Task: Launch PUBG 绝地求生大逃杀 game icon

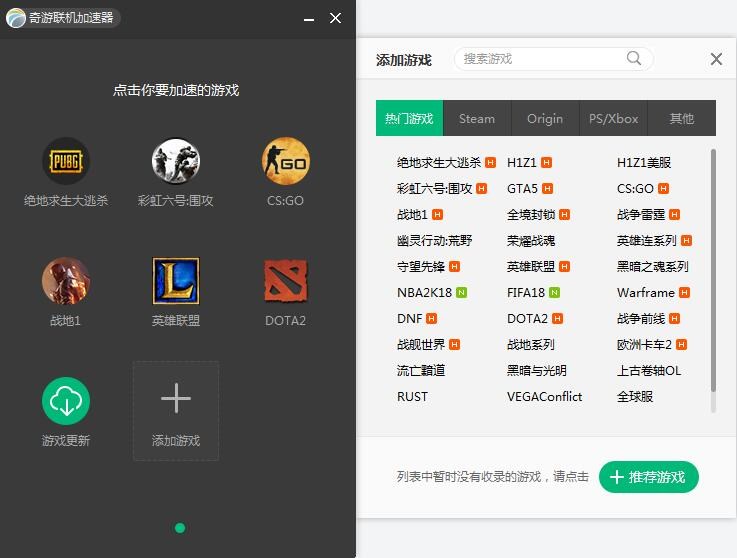Action: pyautogui.click(x=66, y=161)
